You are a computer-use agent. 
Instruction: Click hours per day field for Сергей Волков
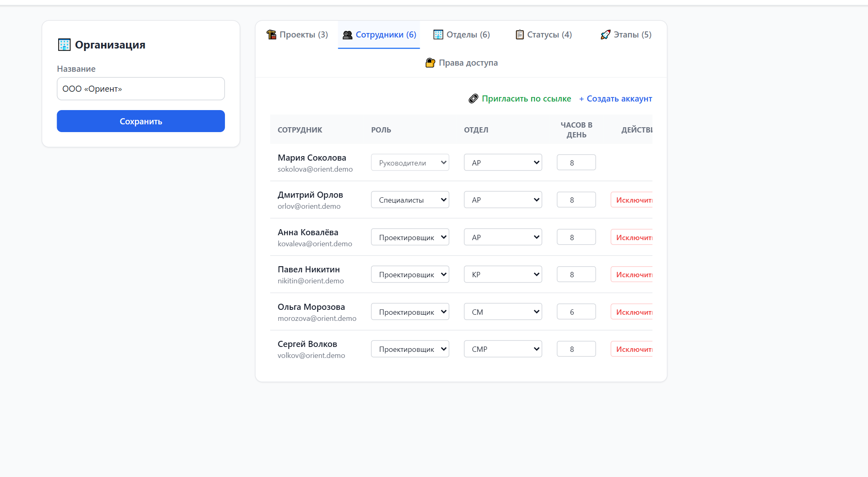tap(576, 349)
